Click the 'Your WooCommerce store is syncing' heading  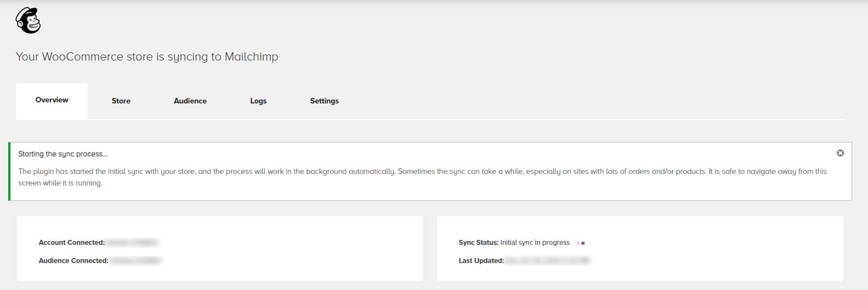147,57
